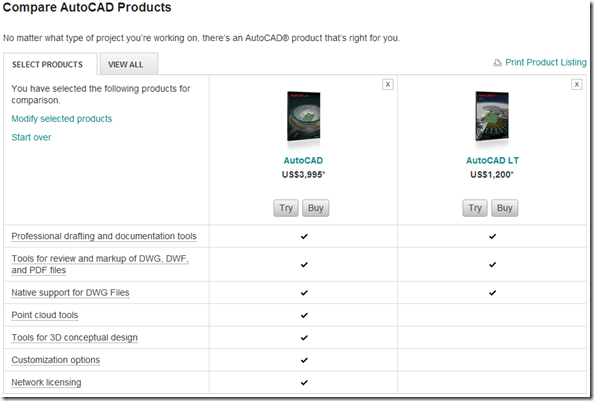Click the Start over link

pyautogui.click(x=31, y=137)
